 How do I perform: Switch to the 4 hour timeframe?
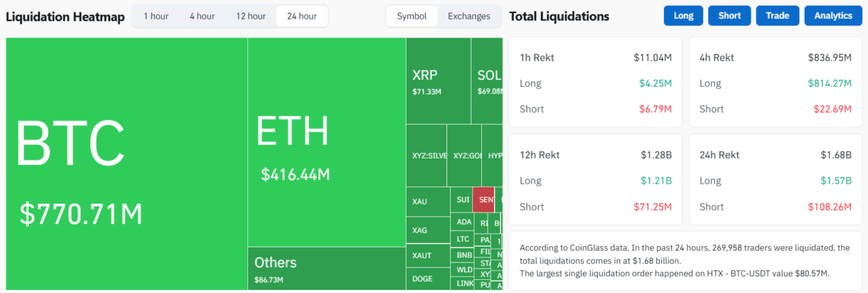(202, 16)
